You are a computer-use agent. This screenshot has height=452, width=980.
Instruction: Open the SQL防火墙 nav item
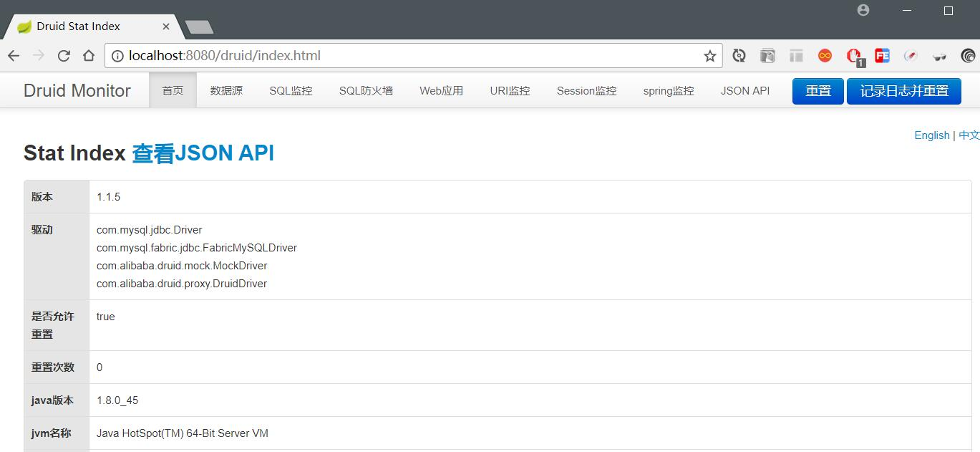366,90
